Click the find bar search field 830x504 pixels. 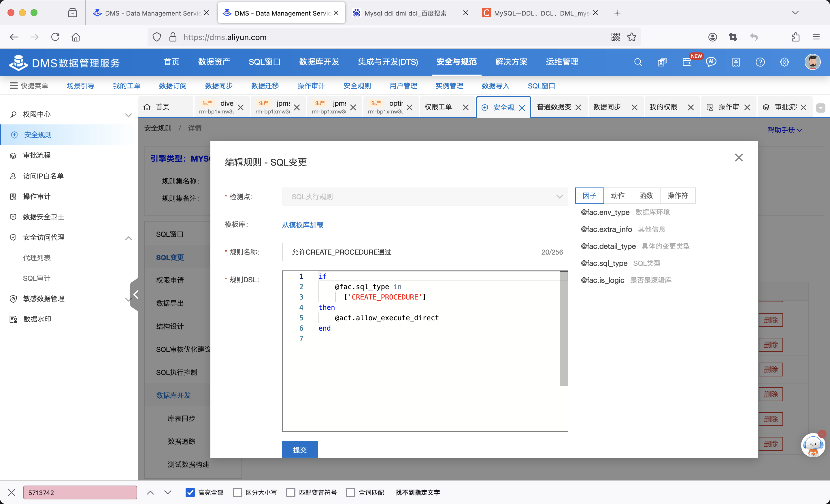[80, 492]
